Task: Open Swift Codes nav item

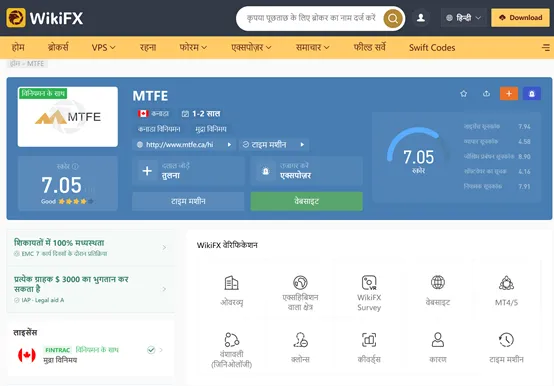Action: click(x=432, y=47)
